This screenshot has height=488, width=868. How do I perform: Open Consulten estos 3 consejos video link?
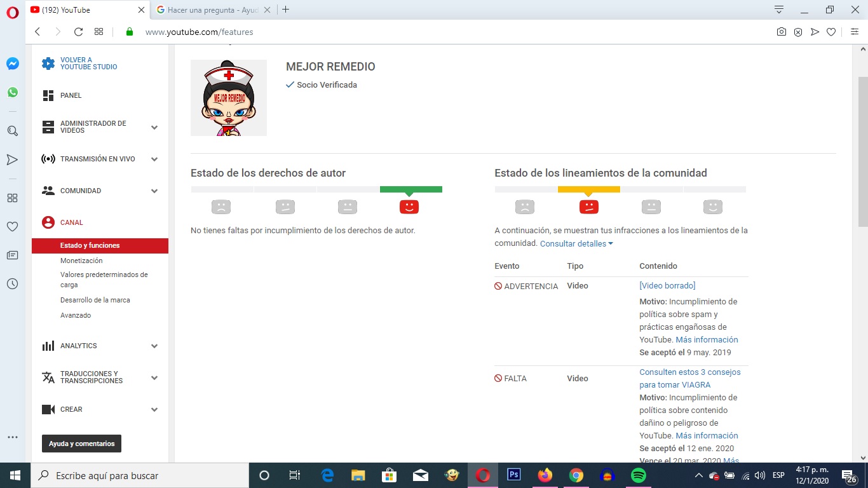click(690, 378)
